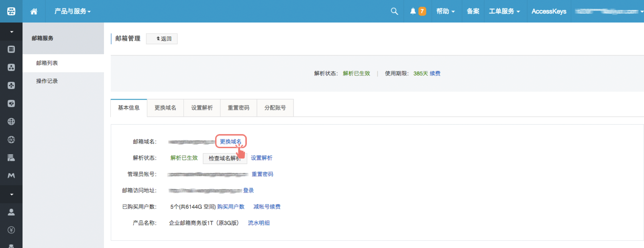Open search with the magnifier icon

[x=394, y=11]
